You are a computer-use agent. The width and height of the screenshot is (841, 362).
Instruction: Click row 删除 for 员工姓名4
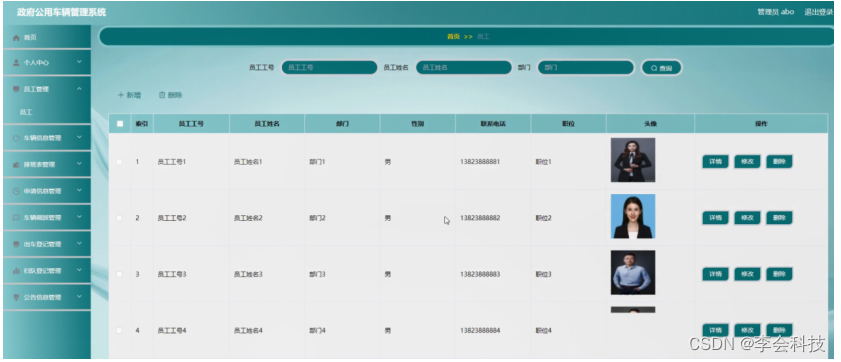[779, 330]
